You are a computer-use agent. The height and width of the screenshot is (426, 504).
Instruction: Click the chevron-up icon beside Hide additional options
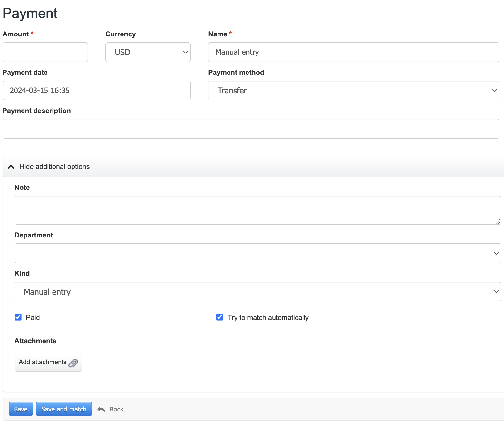point(11,167)
